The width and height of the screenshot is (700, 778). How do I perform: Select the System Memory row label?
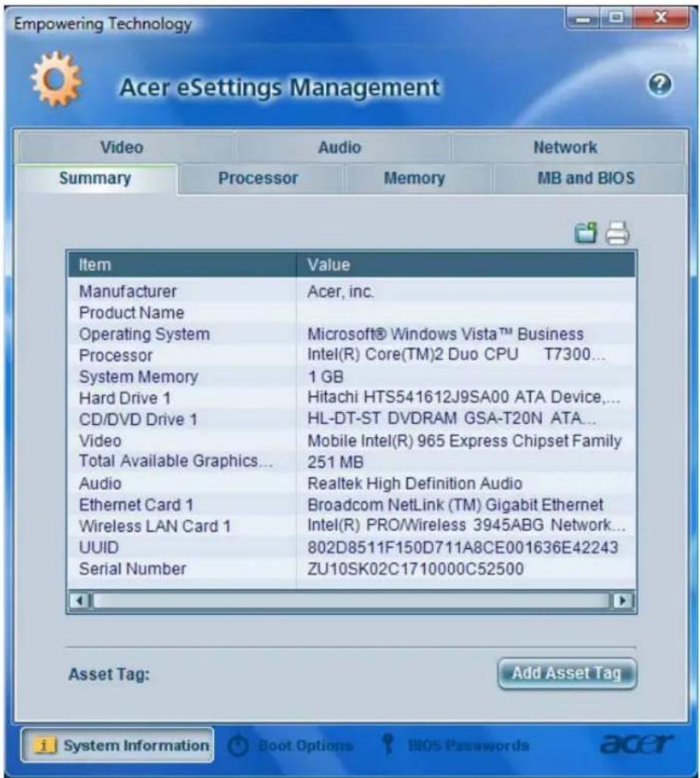(x=138, y=377)
